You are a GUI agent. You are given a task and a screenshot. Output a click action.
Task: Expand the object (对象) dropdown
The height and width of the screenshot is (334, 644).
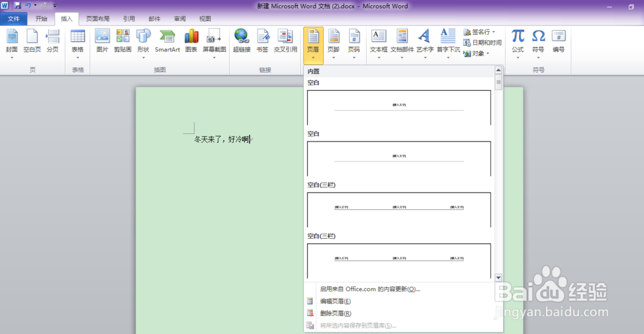point(488,53)
